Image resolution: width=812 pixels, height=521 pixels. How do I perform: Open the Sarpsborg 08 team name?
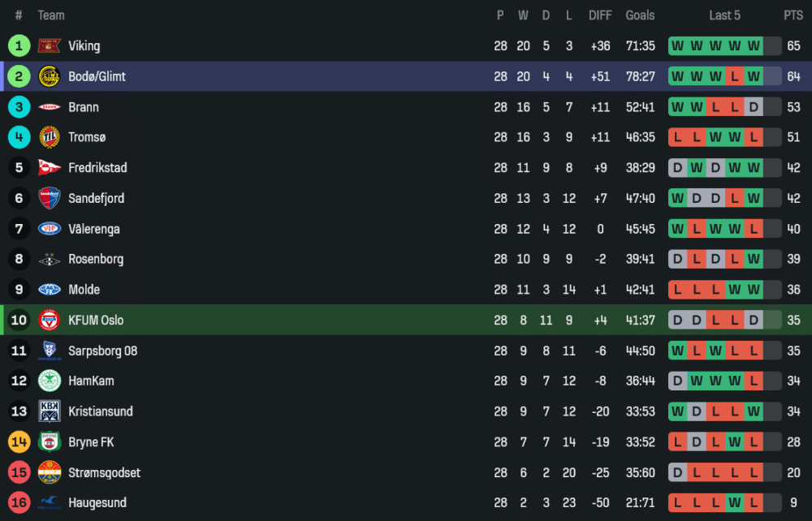coord(102,351)
